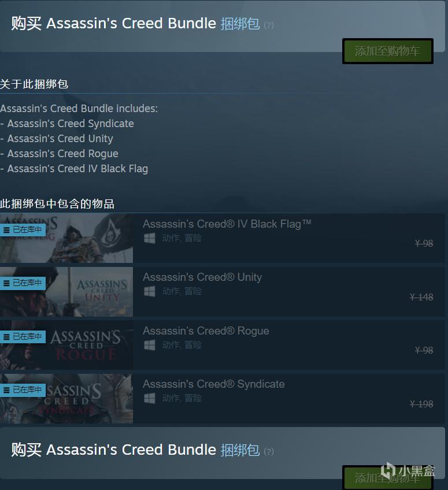Click the bottom 添加至购物车 button
Image resolution: width=448 pixels, height=490 pixels.
coord(388,478)
